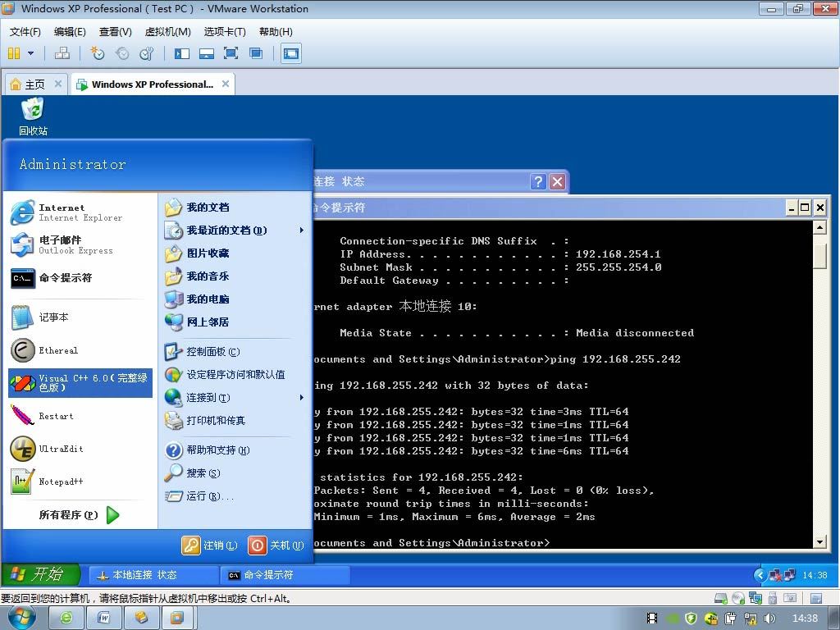The width and height of the screenshot is (840, 630).
Task: Open the 编辑(E) menu
Action: coord(70,32)
